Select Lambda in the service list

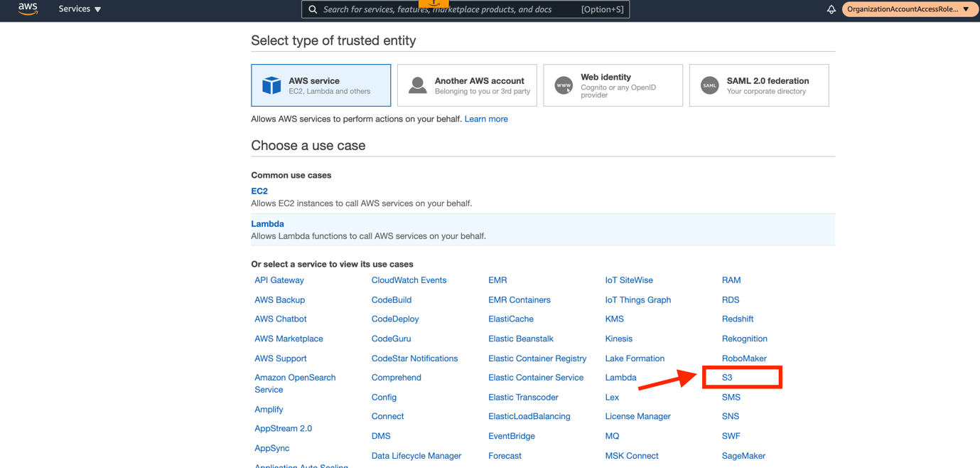(x=621, y=378)
